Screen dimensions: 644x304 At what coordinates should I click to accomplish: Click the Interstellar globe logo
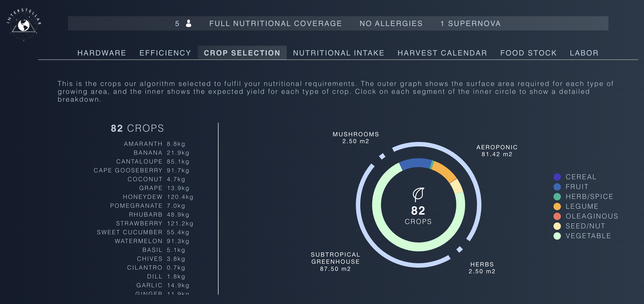[24, 25]
